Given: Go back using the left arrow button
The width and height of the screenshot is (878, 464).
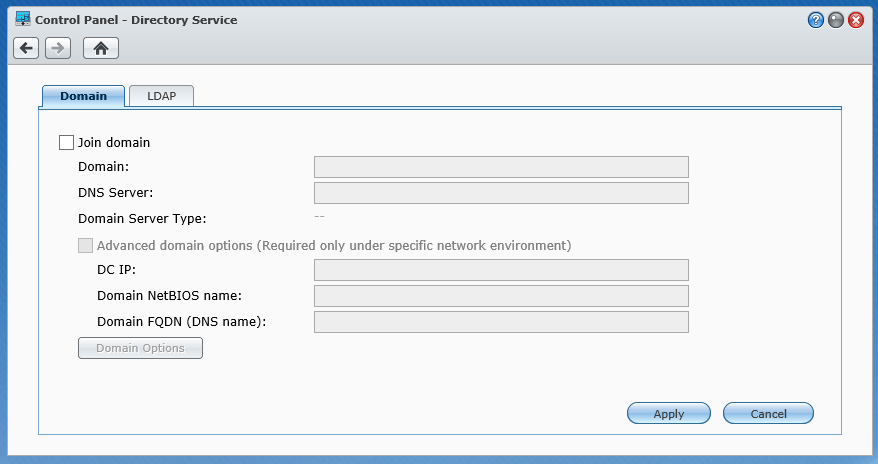Looking at the screenshot, I should tap(26, 48).
